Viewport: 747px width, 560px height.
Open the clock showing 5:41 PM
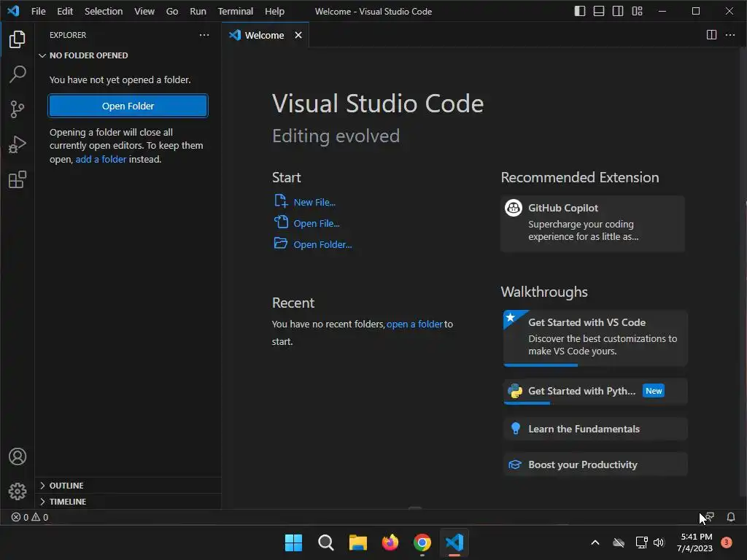point(694,542)
